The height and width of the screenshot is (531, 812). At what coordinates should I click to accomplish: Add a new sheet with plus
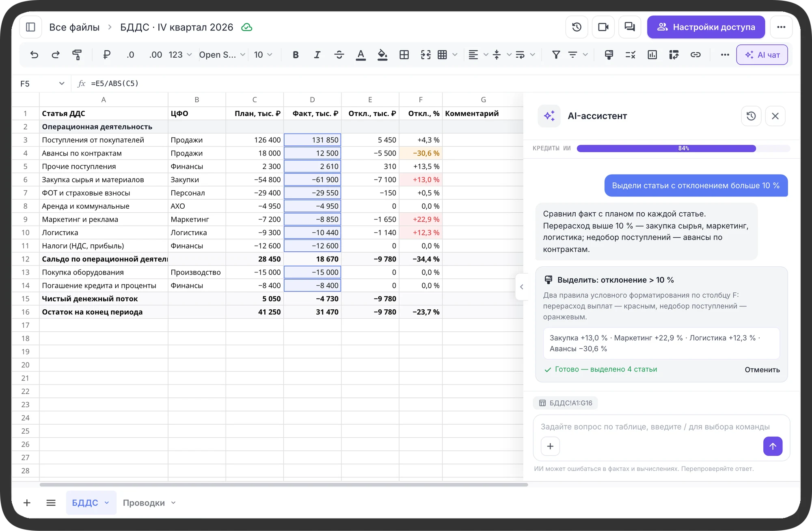coord(27,503)
